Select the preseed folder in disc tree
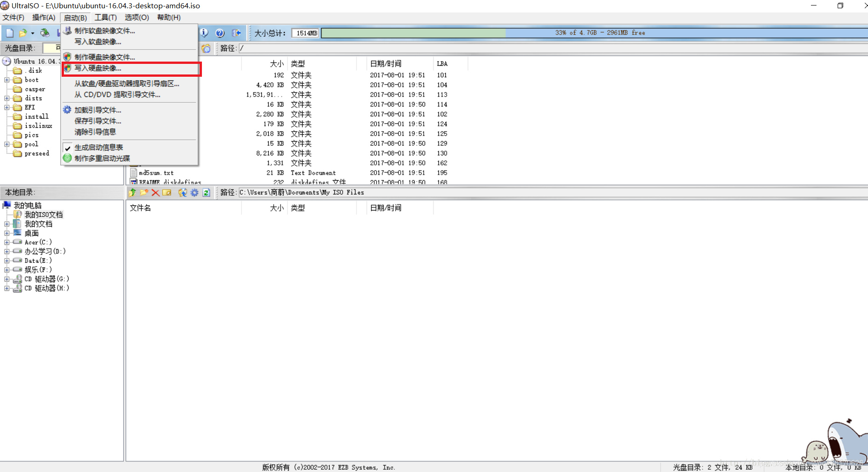 37,154
